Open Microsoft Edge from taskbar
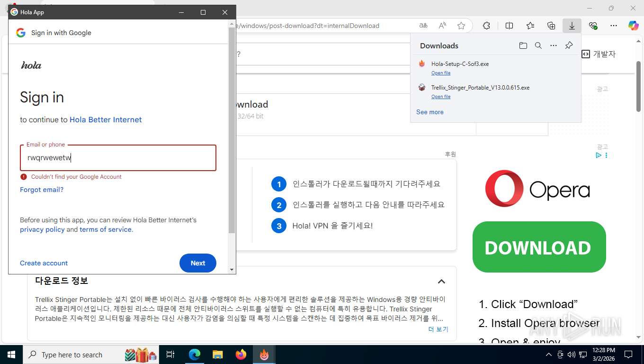The width and height of the screenshot is (644, 364). 194,355
